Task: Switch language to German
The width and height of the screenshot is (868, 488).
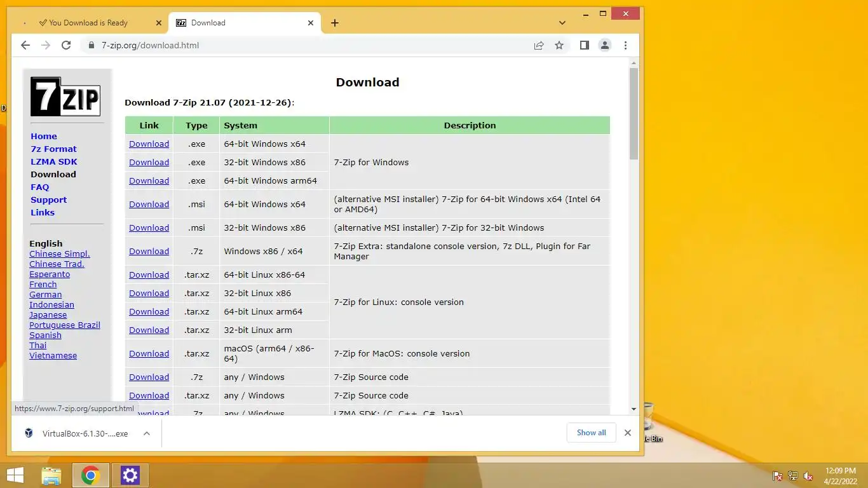Action: [46, 294]
